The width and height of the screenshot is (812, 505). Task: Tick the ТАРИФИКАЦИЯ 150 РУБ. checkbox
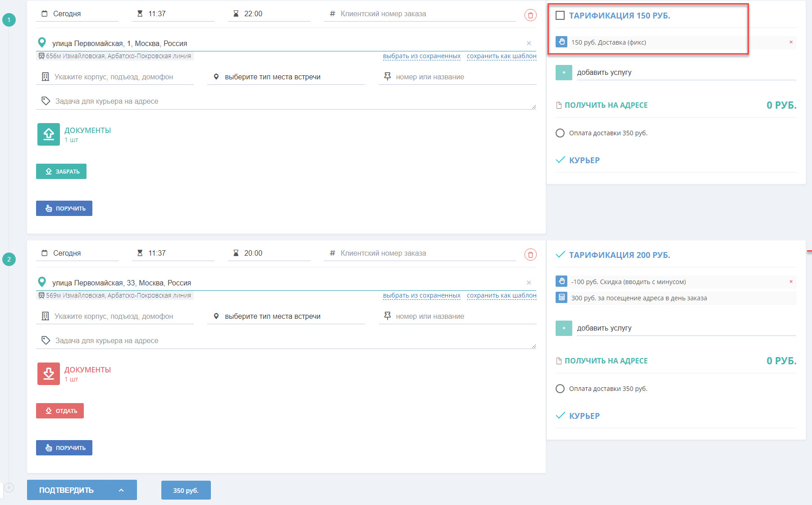pyautogui.click(x=560, y=15)
